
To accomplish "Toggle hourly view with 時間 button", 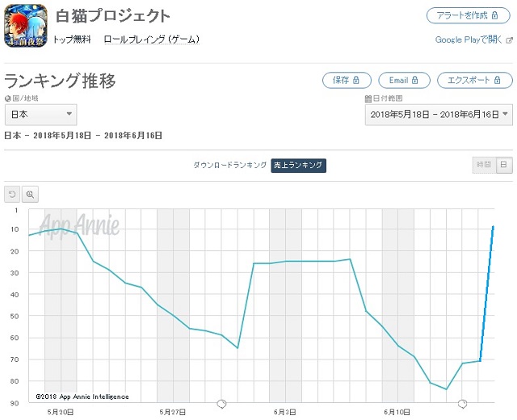I will tap(483, 165).
